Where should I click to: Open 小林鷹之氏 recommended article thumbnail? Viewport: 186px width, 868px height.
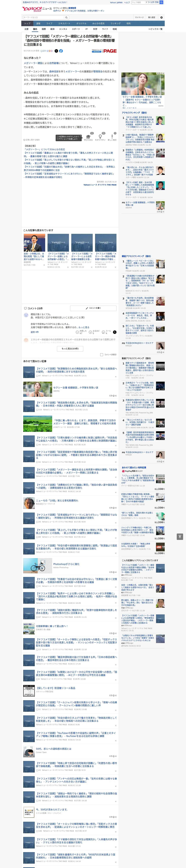34,243
